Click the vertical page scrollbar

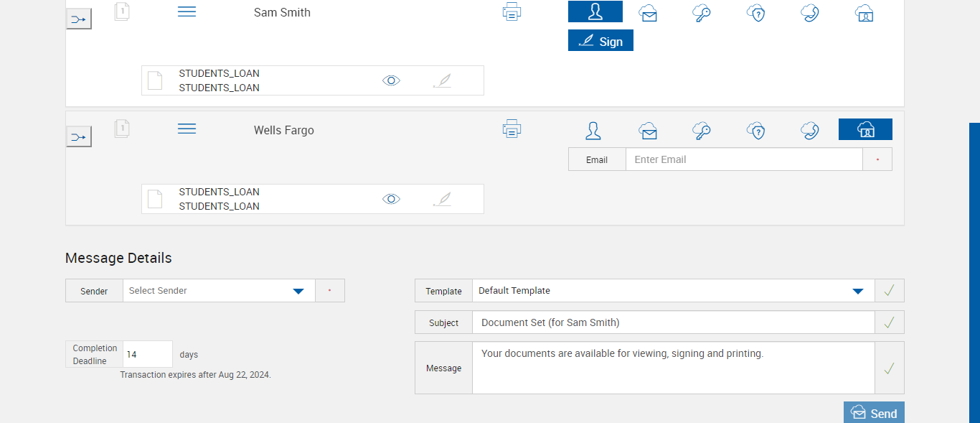tap(974, 273)
